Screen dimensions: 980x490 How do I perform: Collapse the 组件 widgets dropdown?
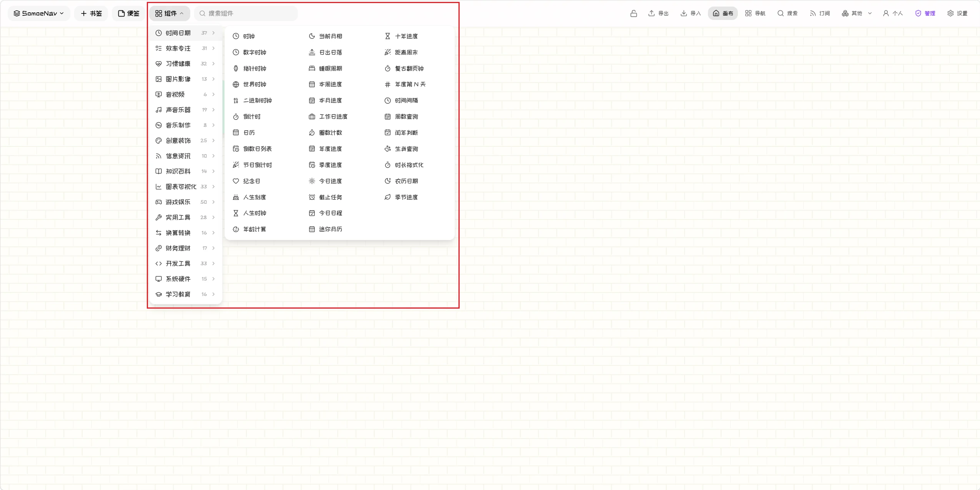click(x=169, y=13)
